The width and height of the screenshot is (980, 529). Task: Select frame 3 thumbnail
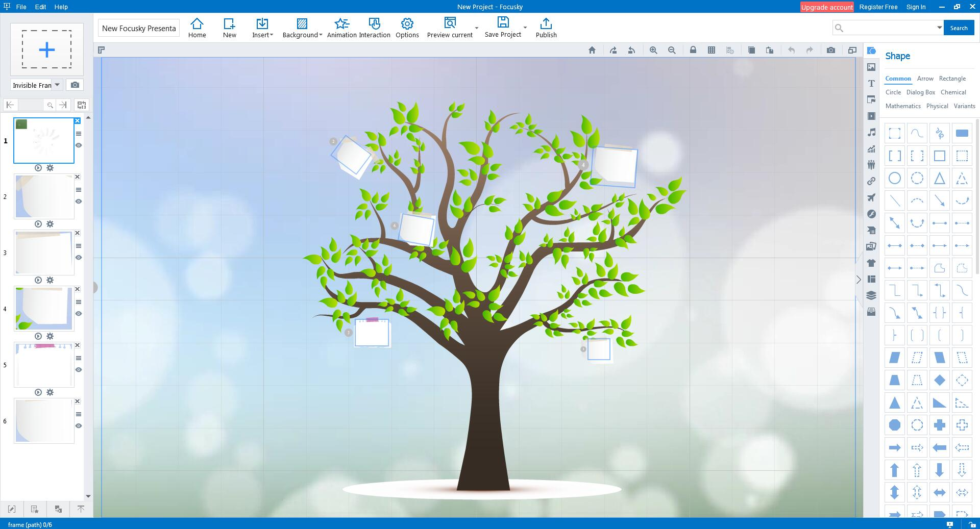point(44,253)
